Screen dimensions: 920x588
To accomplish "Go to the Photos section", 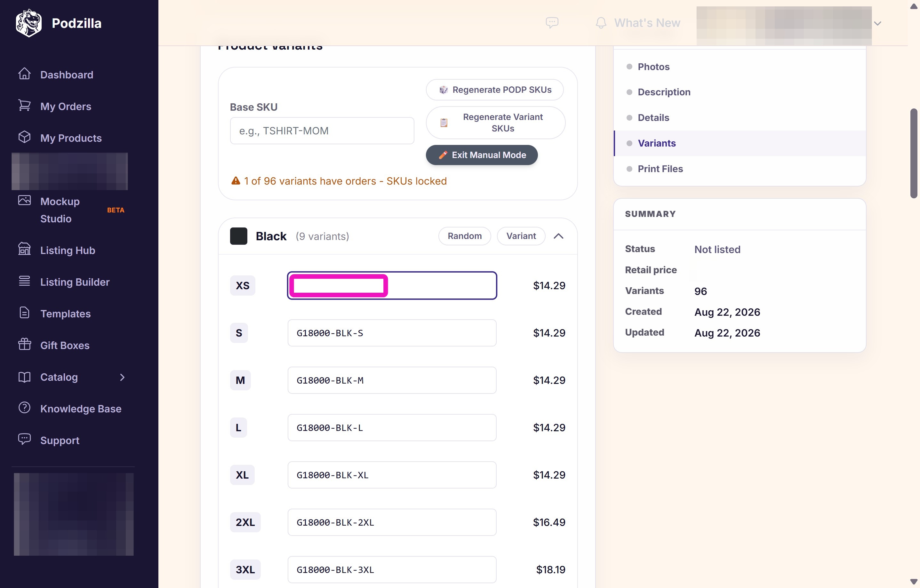I will click(x=654, y=67).
